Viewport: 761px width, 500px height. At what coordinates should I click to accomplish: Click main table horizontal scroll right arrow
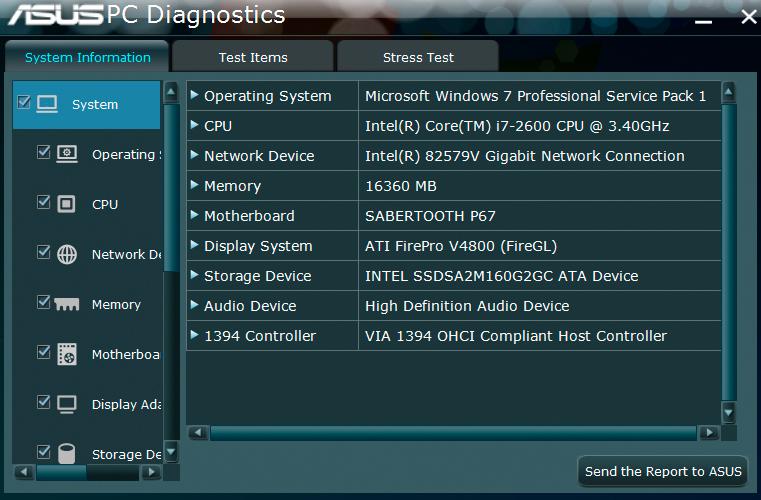tap(710, 432)
